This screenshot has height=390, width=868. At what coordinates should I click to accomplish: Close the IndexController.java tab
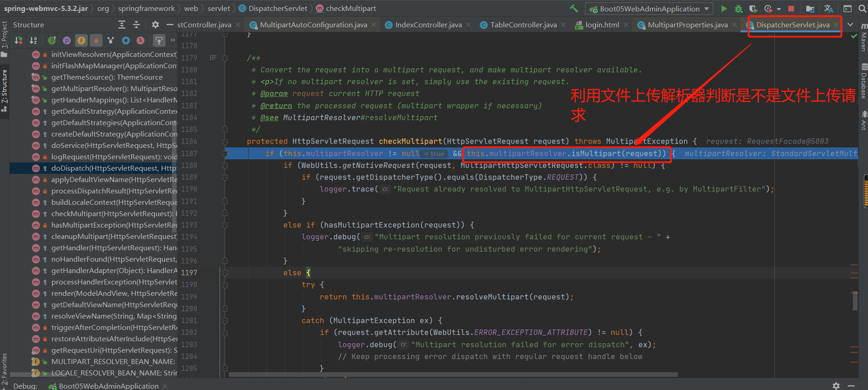click(468, 25)
